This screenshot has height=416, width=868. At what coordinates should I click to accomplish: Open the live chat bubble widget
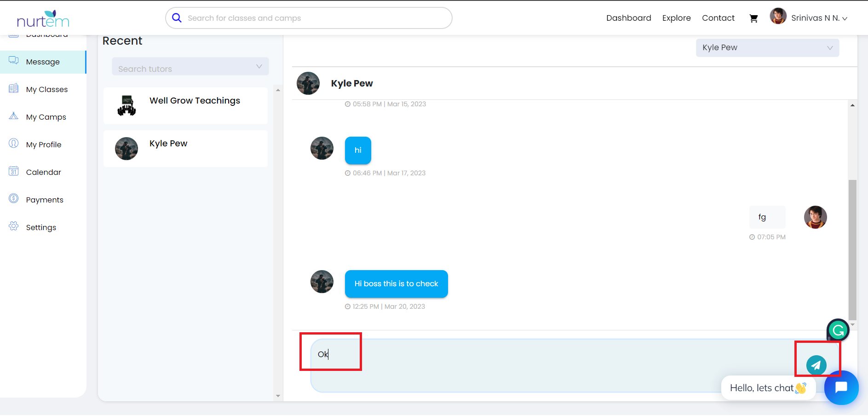[x=841, y=387]
